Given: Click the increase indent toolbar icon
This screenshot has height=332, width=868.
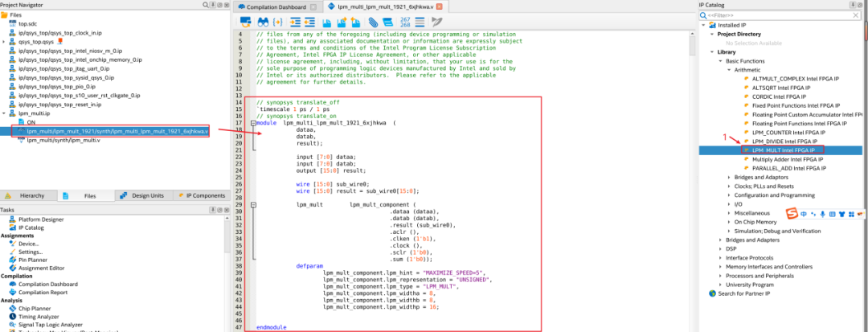Looking at the screenshot, I should [293, 21].
